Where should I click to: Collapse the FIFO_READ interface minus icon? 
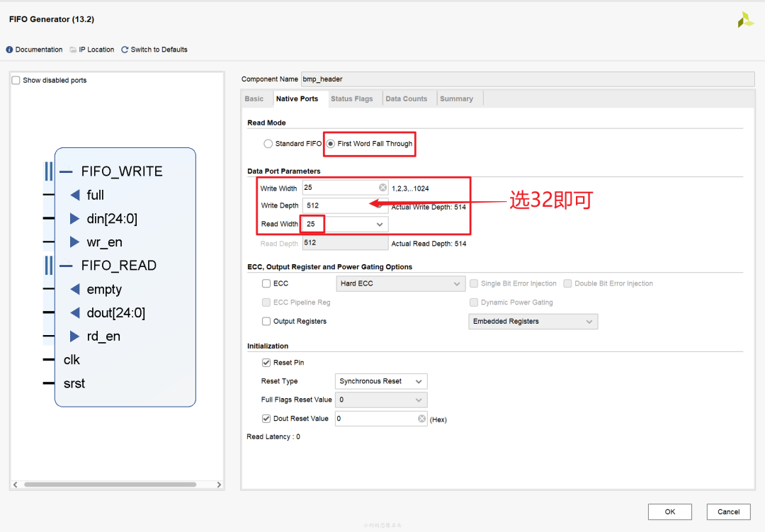pyautogui.click(x=66, y=266)
